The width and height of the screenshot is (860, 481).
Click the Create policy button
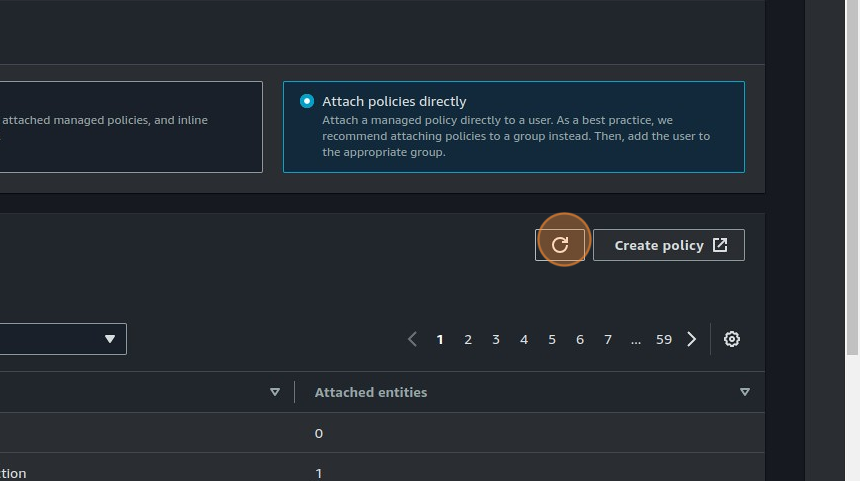[668, 245]
